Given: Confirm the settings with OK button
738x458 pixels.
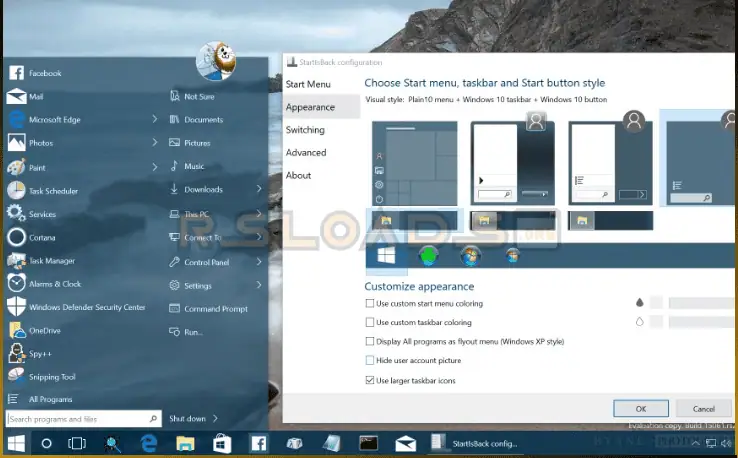Looking at the screenshot, I should pyautogui.click(x=640, y=408).
